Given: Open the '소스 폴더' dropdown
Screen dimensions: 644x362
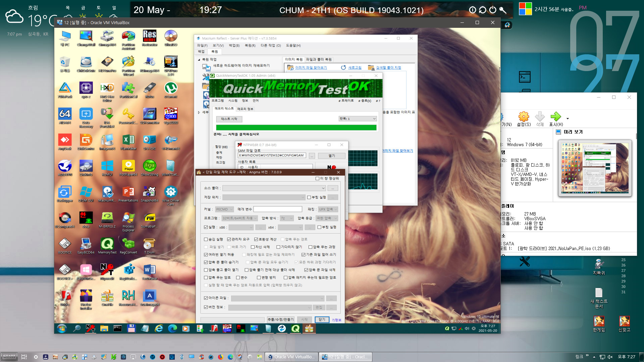Looking at the screenshot, I should [274, 188].
